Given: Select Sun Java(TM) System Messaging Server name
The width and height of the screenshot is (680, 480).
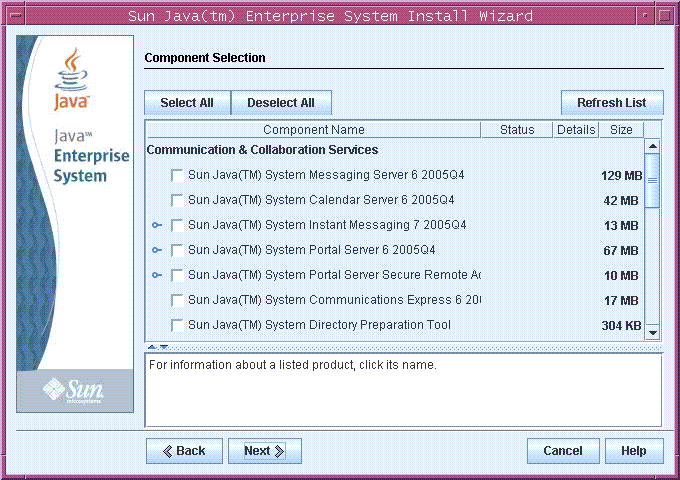Looking at the screenshot, I should coord(326,175).
